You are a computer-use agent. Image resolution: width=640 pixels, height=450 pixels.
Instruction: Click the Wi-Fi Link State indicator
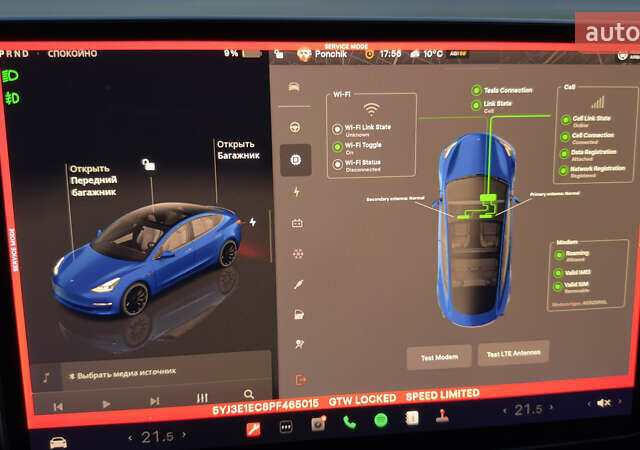coord(337,129)
